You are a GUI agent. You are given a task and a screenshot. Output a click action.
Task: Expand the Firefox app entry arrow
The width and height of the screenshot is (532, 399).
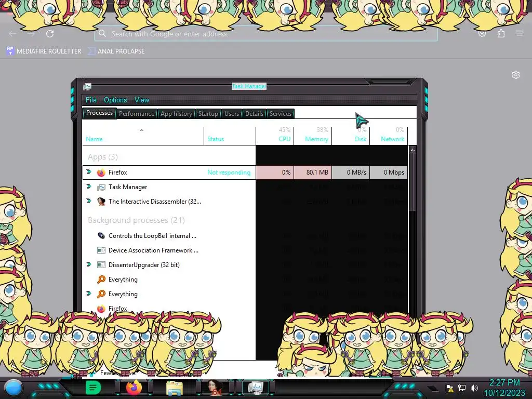pos(89,172)
